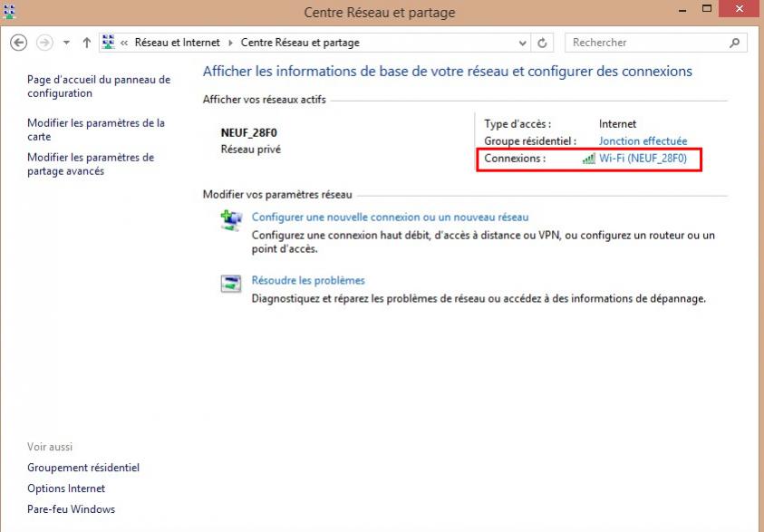Screen dimensions: 764x532
Task: Click the Wi-Fi signal strength icon
Action: (x=588, y=159)
